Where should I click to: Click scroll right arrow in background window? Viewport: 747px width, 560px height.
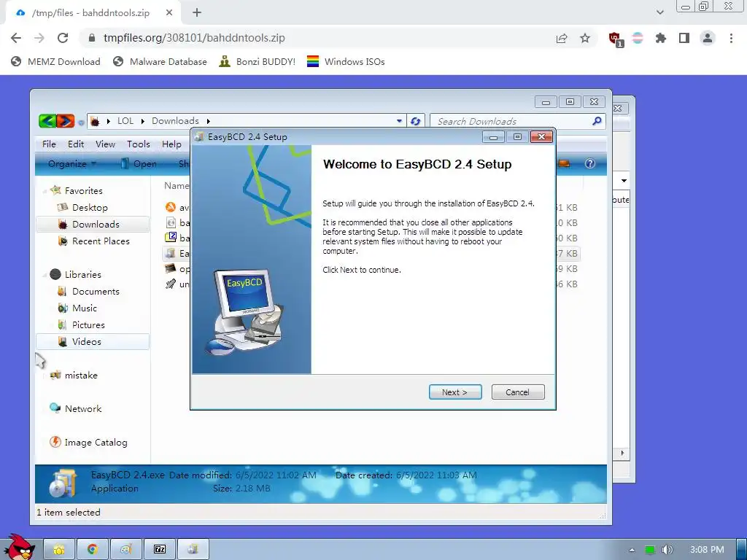622,453
